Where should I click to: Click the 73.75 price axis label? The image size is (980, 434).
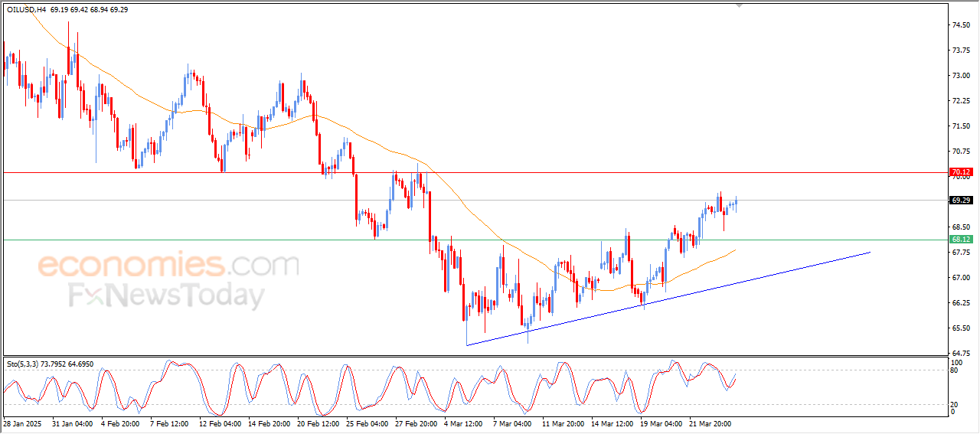(x=962, y=51)
